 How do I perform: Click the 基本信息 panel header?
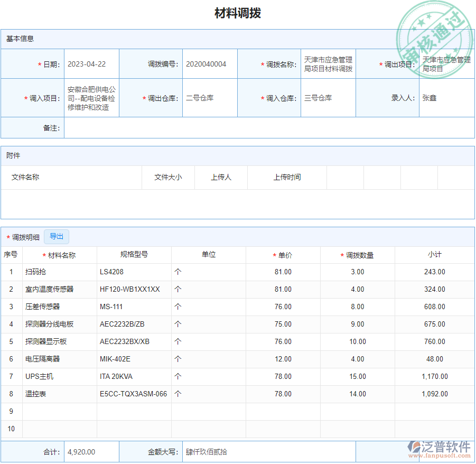[21, 39]
